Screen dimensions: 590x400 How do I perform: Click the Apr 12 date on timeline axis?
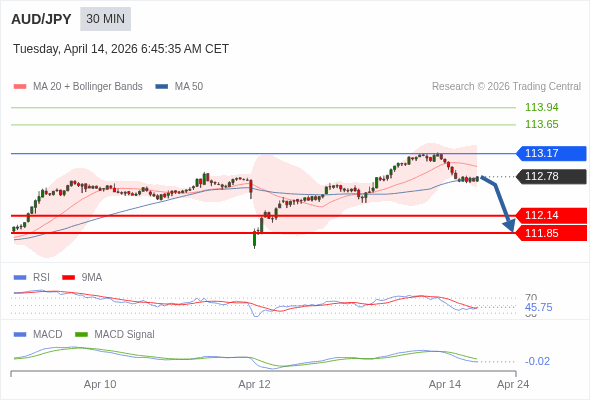[x=254, y=384]
